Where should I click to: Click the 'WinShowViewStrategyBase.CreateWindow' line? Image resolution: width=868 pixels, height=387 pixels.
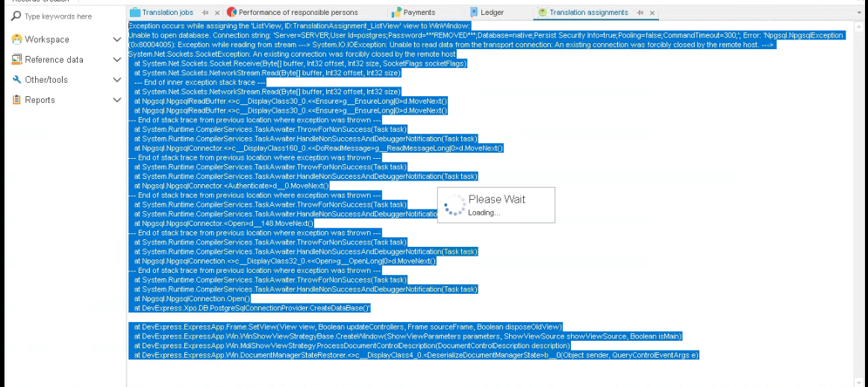pos(408,336)
